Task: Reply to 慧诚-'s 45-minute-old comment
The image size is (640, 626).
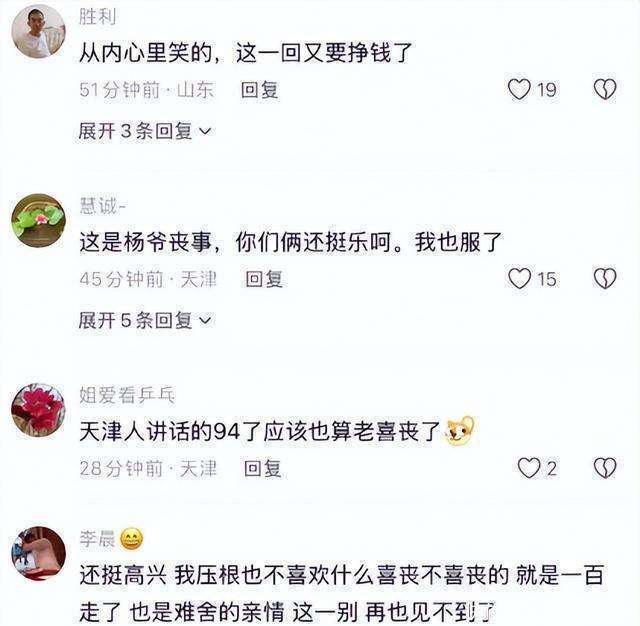Action: point(264,280)
